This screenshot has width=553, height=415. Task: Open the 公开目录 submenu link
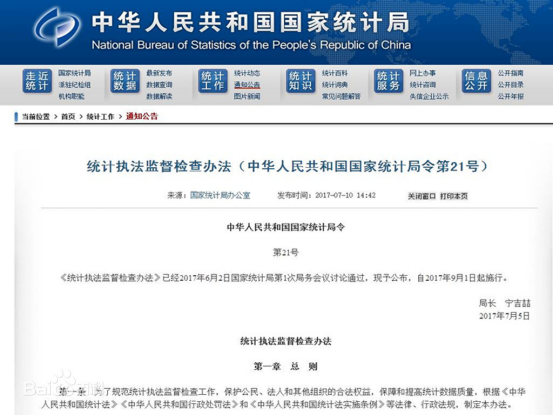[510, 85]
